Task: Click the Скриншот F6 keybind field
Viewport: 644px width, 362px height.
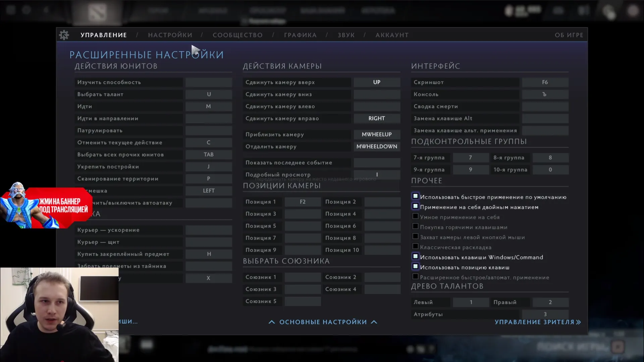Action: coord(545,82)
